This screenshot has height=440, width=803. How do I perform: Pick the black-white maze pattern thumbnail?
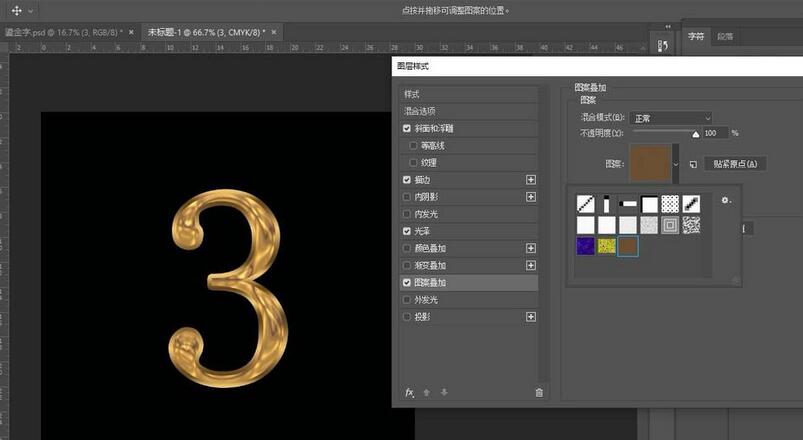tap(691, 225)
